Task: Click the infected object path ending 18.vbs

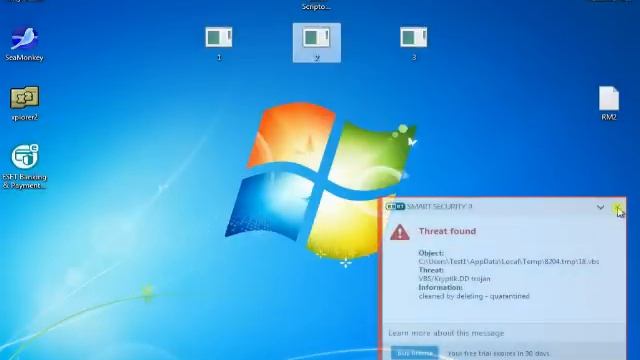Action: pyautogui.click(x=509, y=262)
